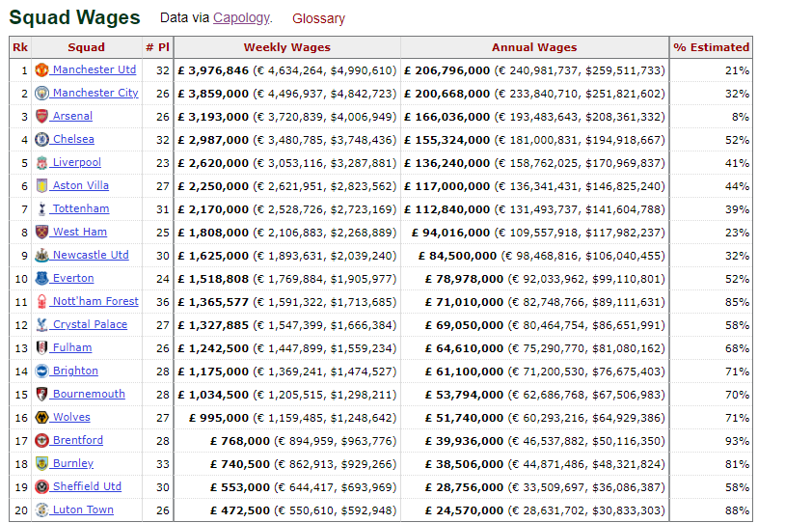Click the Brentford club crest icon
This screenshot has width=812, height=523.
point(41,441)
